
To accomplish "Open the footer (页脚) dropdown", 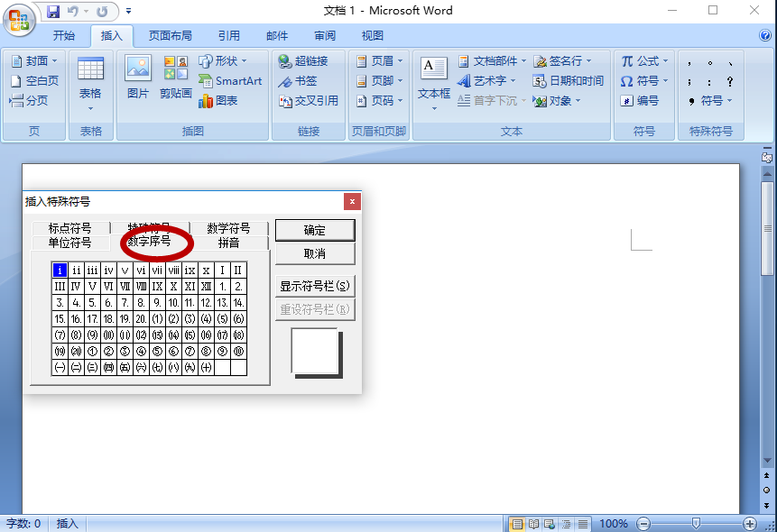I will click(380, 81).
